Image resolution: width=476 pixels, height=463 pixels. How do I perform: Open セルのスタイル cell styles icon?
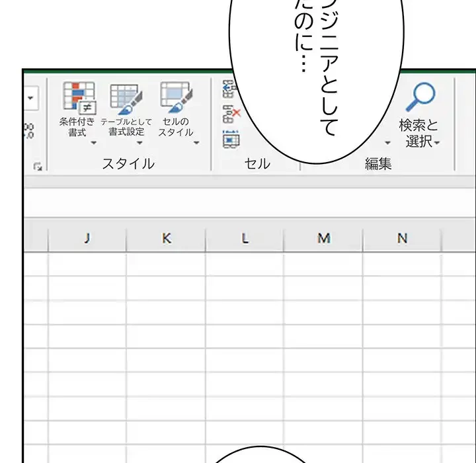(176, 98)
